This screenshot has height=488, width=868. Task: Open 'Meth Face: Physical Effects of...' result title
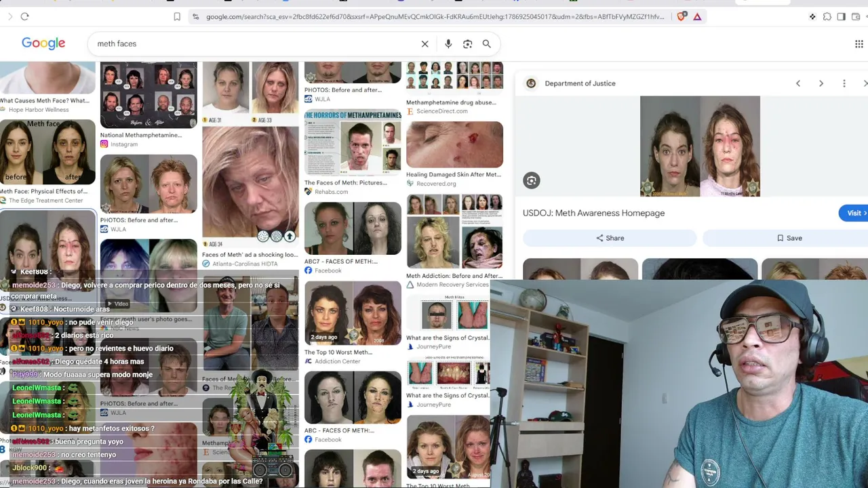[43, 192]
